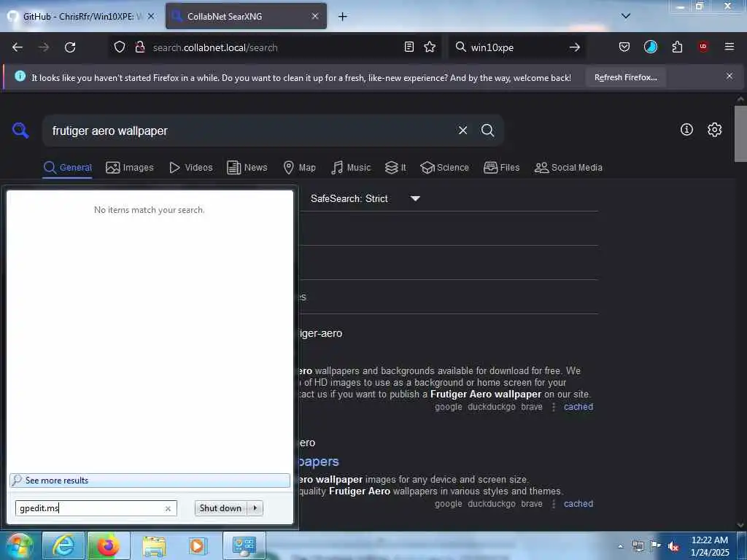This screenshot has width=747, height=560.
Task: Toggle reader view icon in address bar
Action: pos(409,47)
